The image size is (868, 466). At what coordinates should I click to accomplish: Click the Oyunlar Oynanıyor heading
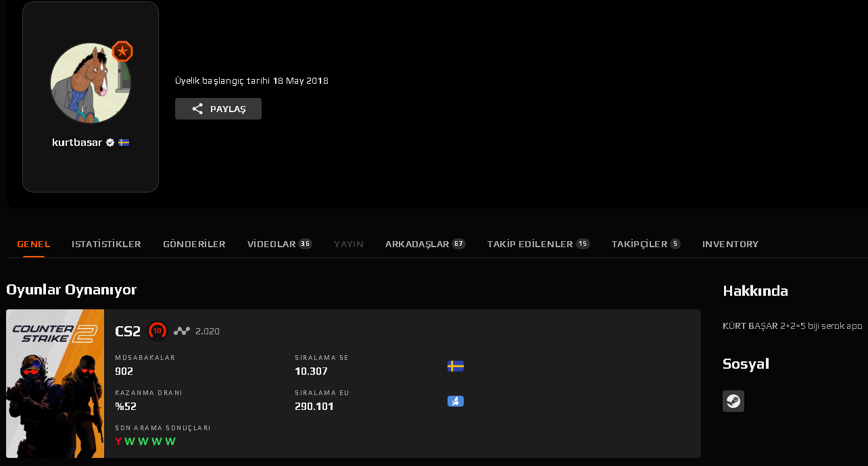tap(72, 290)
